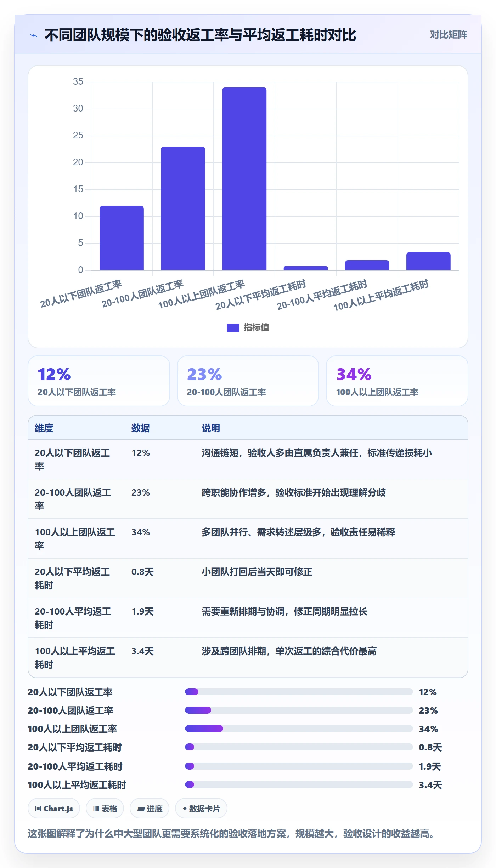This screenshot has height=868, width=496.
Task: Click the 20-100人团队返工率 bar in chart
Action: coord(183,208)
